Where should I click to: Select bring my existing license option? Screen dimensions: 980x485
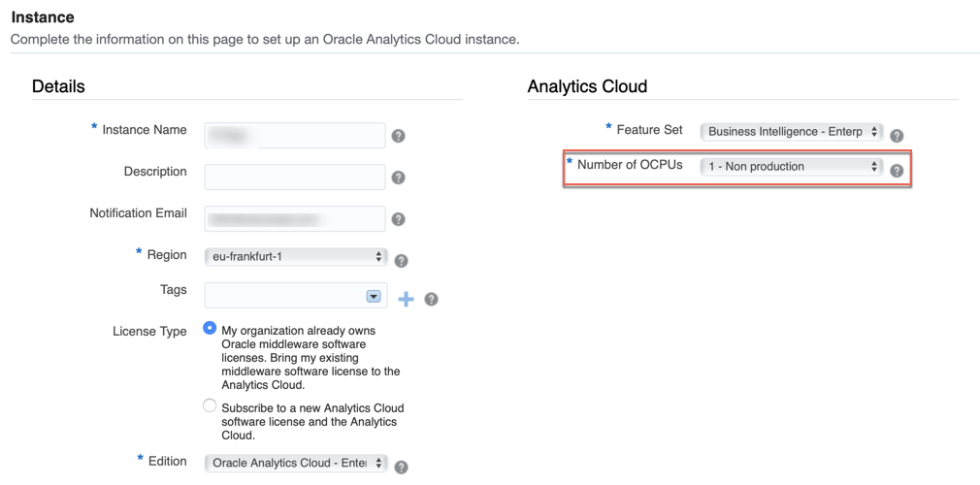point(210,329)
